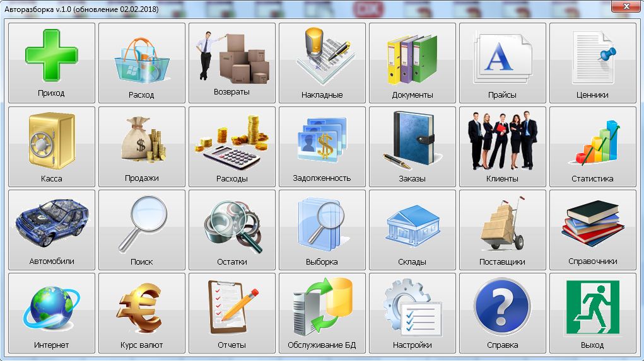Close the Авторазборка window
644x361 pixels.
pos(626,6)
